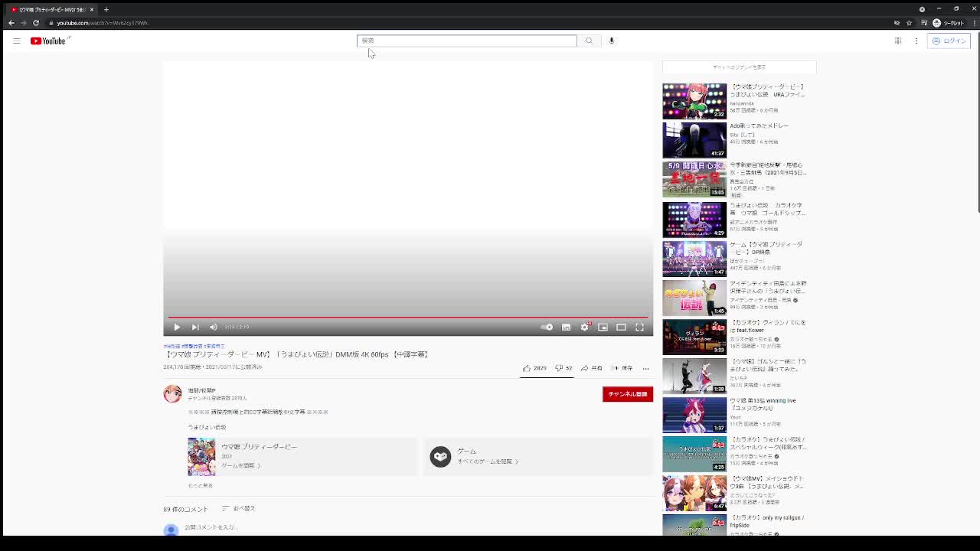980x551 pixels.
Task: Open the YouTube hamburger guide menu
Action: 16,41
